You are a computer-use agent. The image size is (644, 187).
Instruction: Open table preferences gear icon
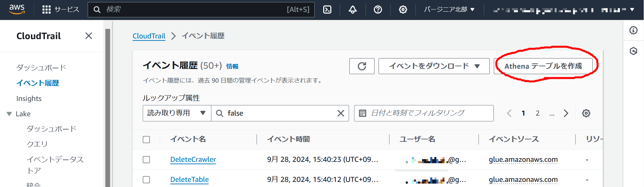point(586,113)
